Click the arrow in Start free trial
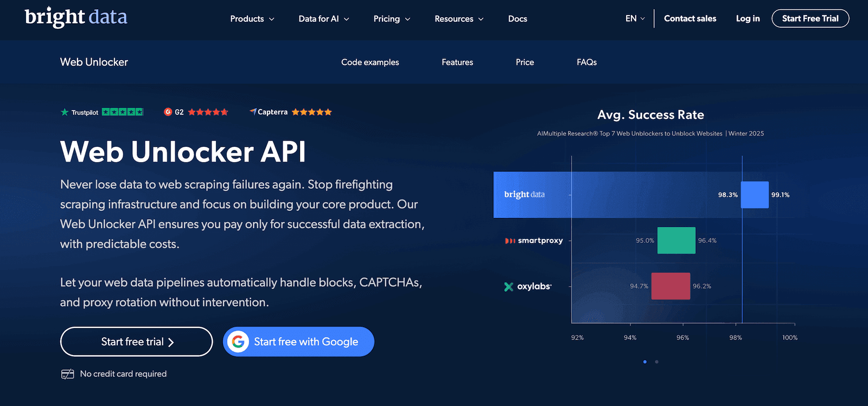The image size is (868, 406). pyautogui.click(x=171, y=342)
